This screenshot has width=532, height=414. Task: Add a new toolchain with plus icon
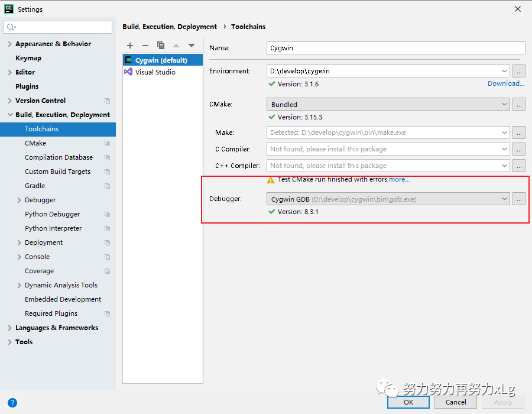[130, 46]
